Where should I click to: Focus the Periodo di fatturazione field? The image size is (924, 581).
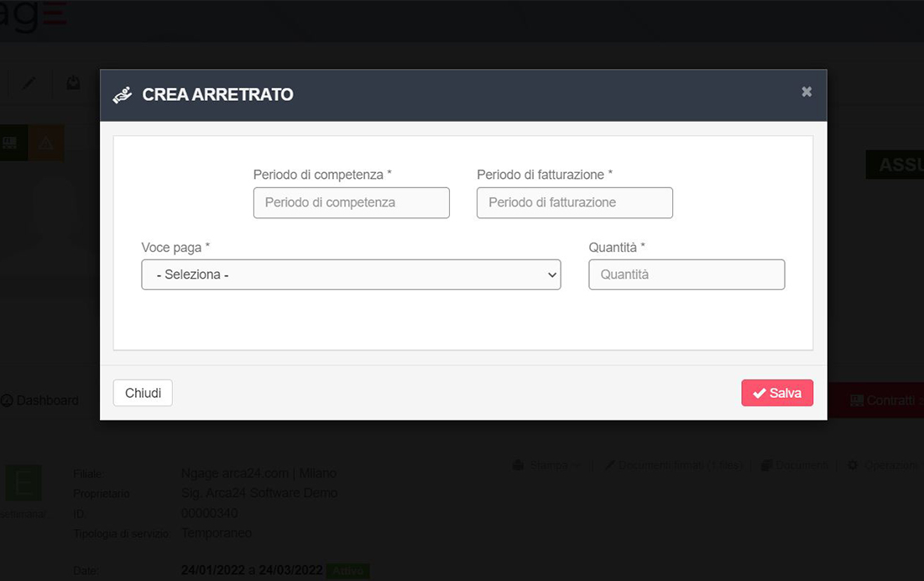[574, 202]
